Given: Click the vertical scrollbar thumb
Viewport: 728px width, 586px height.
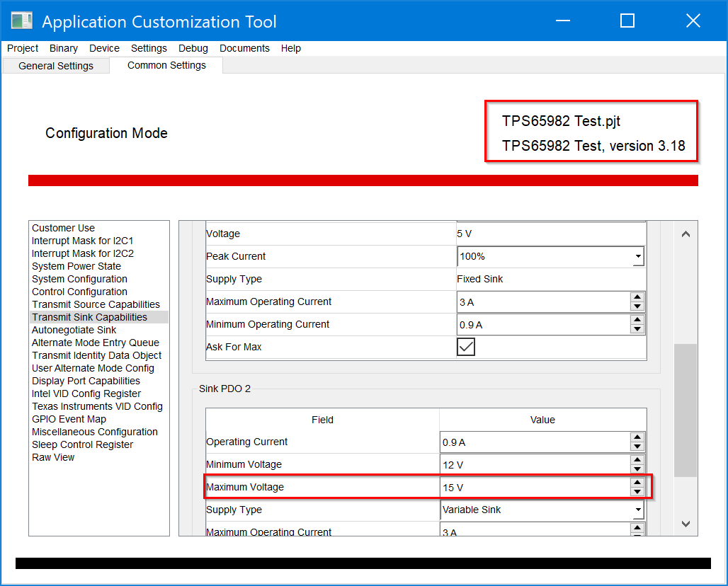Looking at the screenshot, I should click(686, 410).
